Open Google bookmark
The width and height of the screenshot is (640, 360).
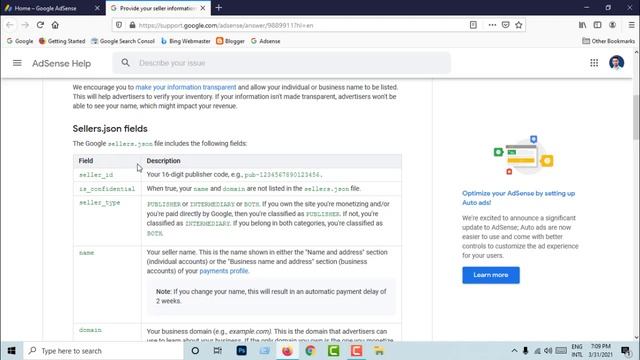point(20,41)
